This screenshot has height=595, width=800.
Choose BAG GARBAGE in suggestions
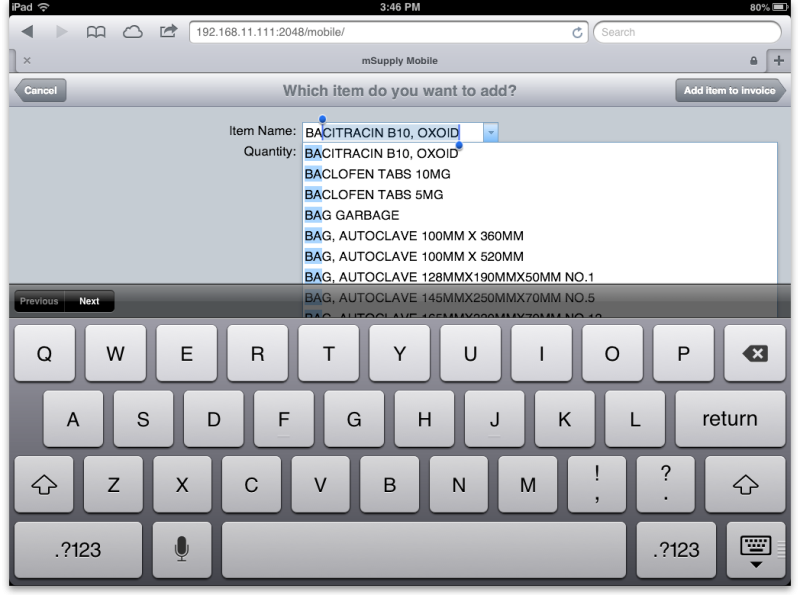[x=352, y=215]
